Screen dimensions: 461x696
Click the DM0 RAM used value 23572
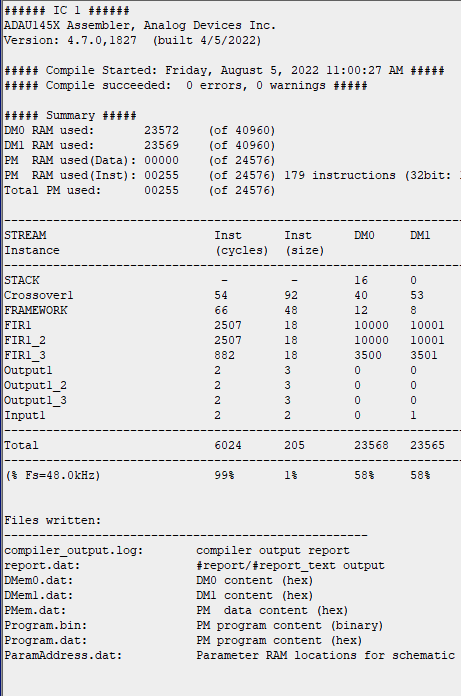162,130
